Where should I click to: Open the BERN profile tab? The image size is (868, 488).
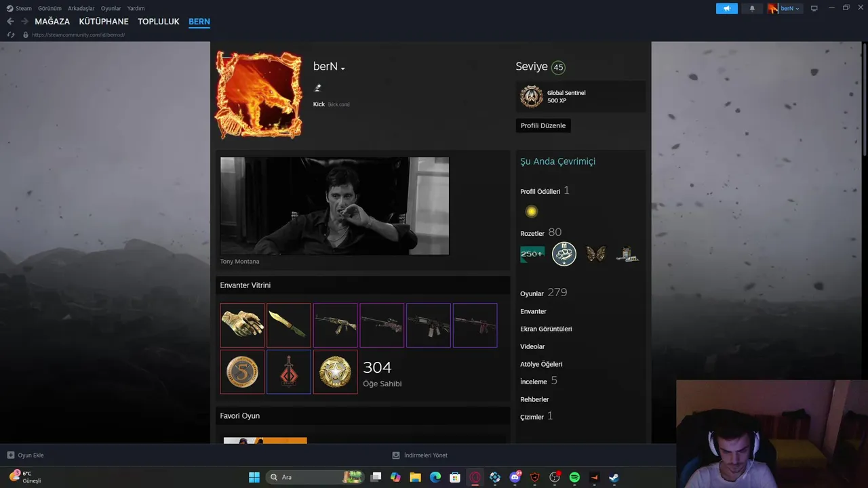pyautogui.click(x=199, y=22)
